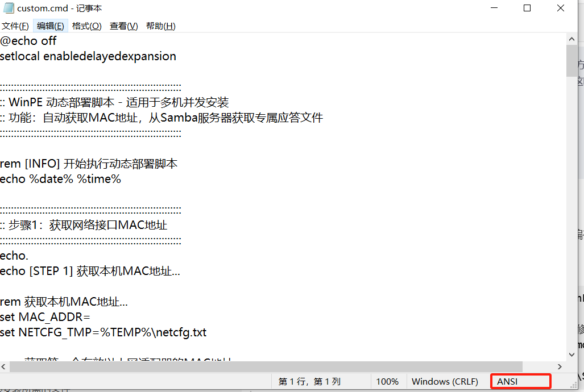Click the vertical scrollbar thumb

click(571, 61)
